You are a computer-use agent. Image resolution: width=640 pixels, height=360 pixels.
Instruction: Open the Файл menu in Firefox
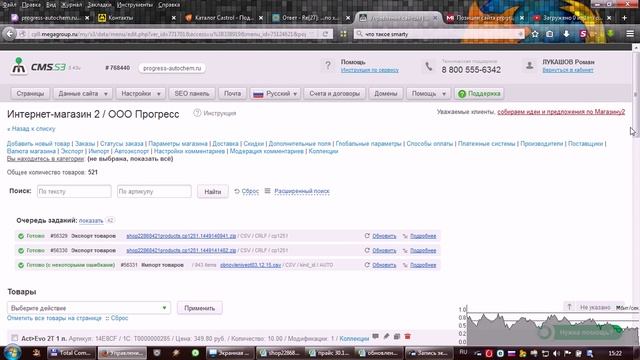(x=9, y=5)
